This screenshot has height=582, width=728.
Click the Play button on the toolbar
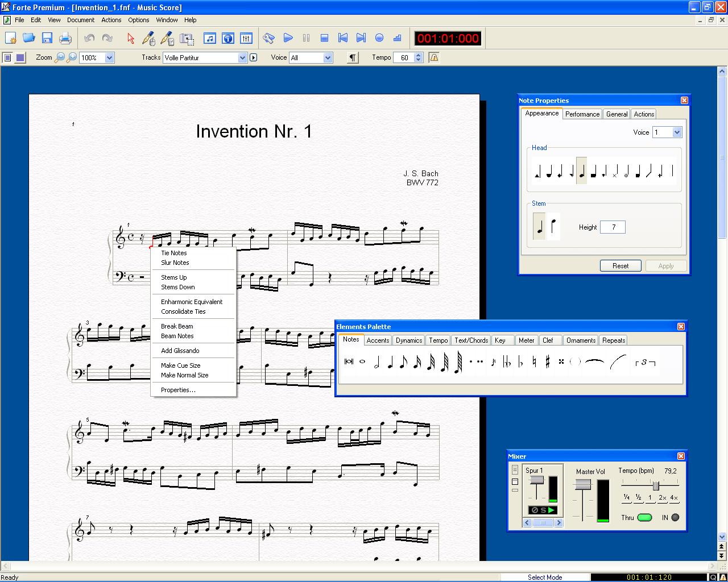288,38
